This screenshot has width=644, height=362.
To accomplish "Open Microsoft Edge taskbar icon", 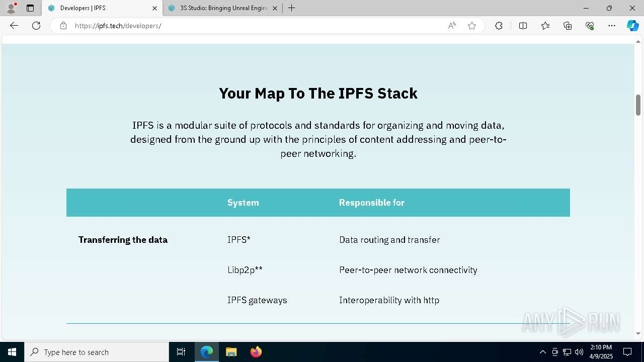I will tap(207, 352).
